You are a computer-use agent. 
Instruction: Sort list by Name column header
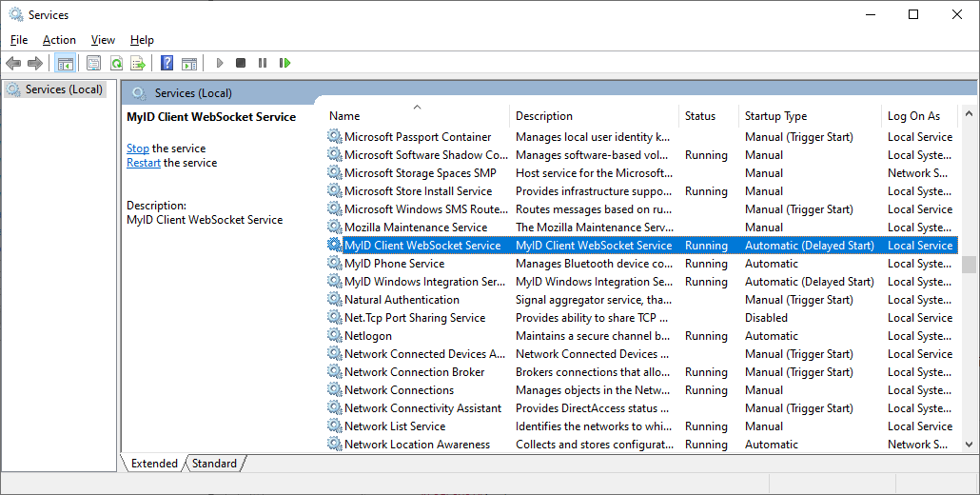tap(344, 116)
